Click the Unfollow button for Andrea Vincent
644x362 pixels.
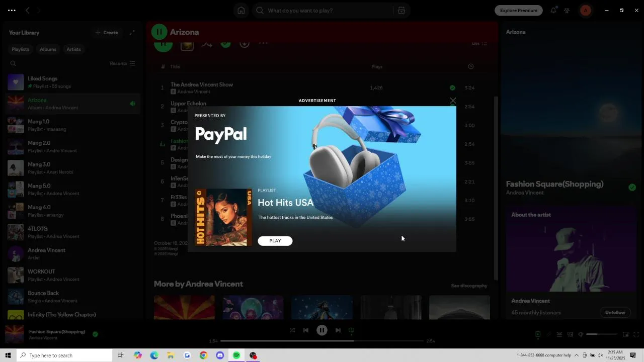(615, 312)
